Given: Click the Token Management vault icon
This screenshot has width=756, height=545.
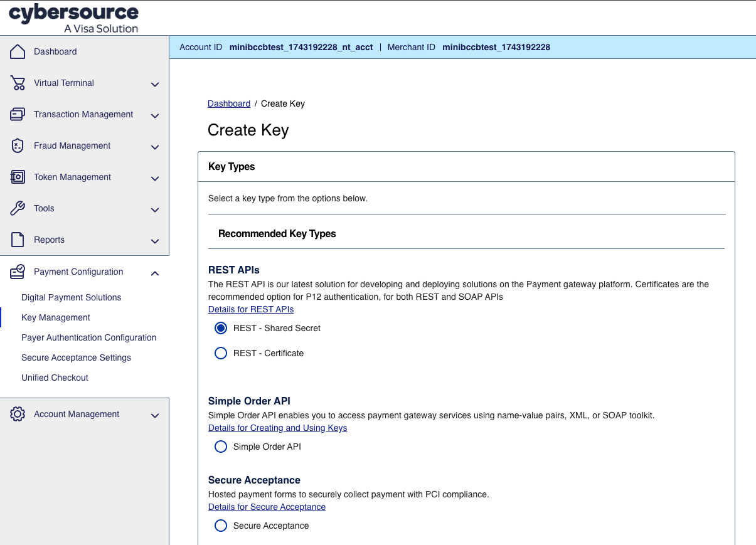Looking at the screenshot, I should (18, 177).
